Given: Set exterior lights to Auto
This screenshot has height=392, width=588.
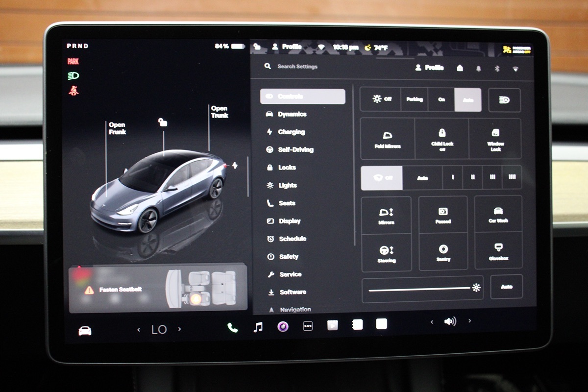Looking at the screenshot, I should click(x=468, y=100).
